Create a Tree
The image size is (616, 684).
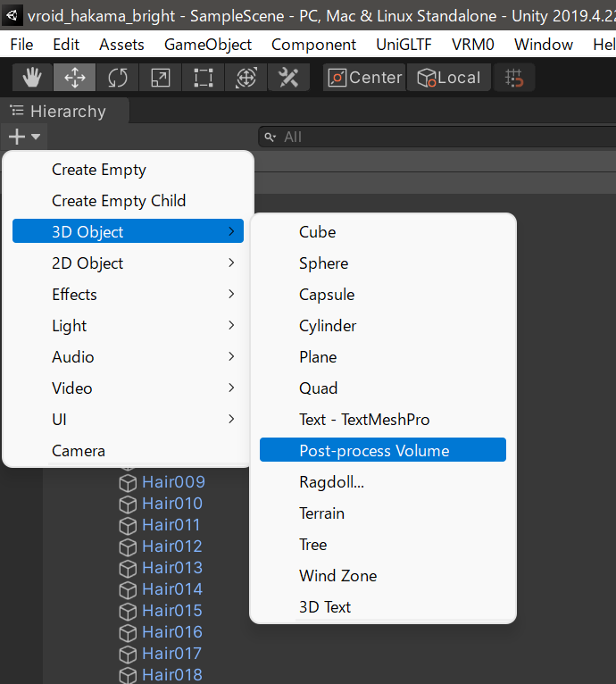pos(383,545)
